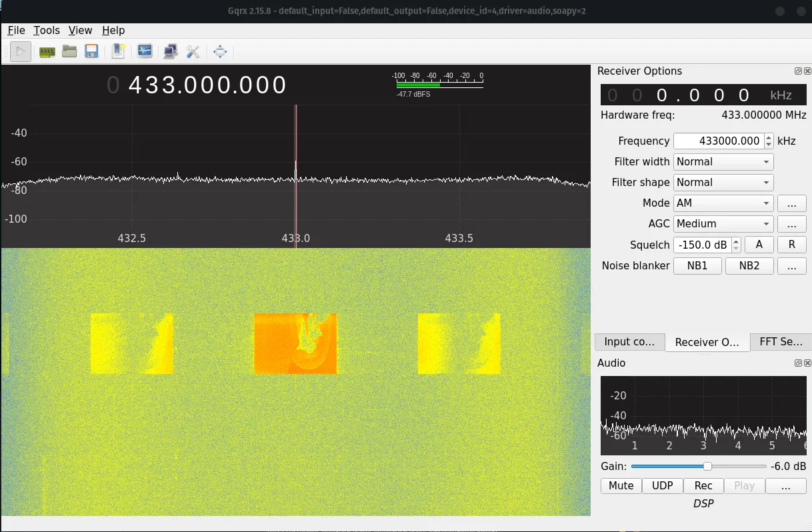
Task: Decrease Squelch with the down stepper arrow
Action: (736, 249)
